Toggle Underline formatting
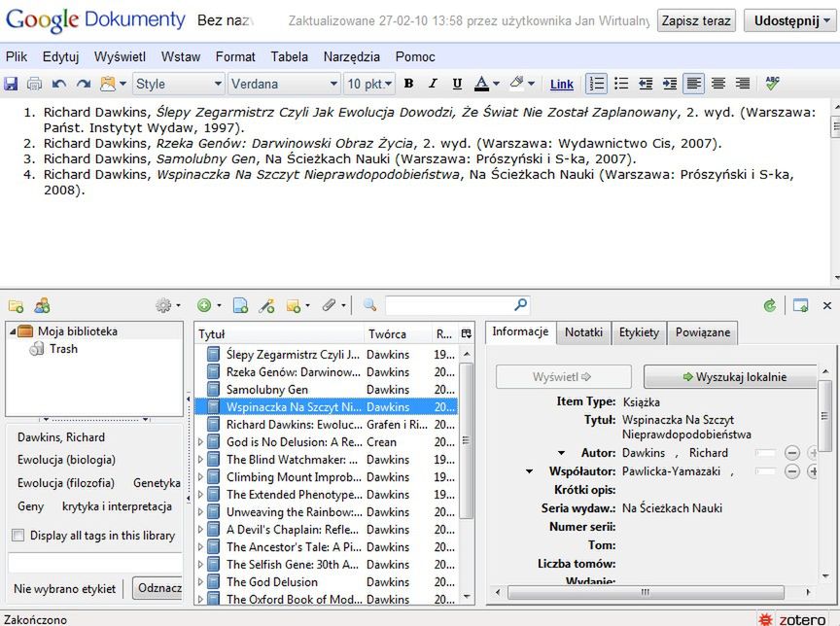The image size is (840, 626). (457, 84)
